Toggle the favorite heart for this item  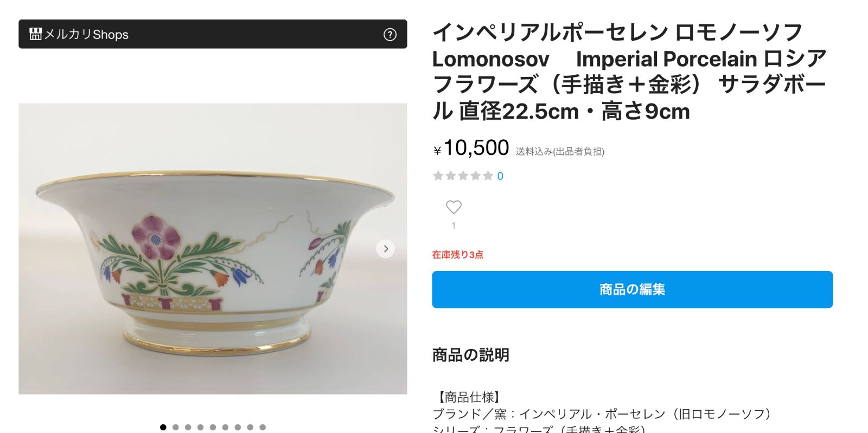pyautogui.click(x=454, y=207)
